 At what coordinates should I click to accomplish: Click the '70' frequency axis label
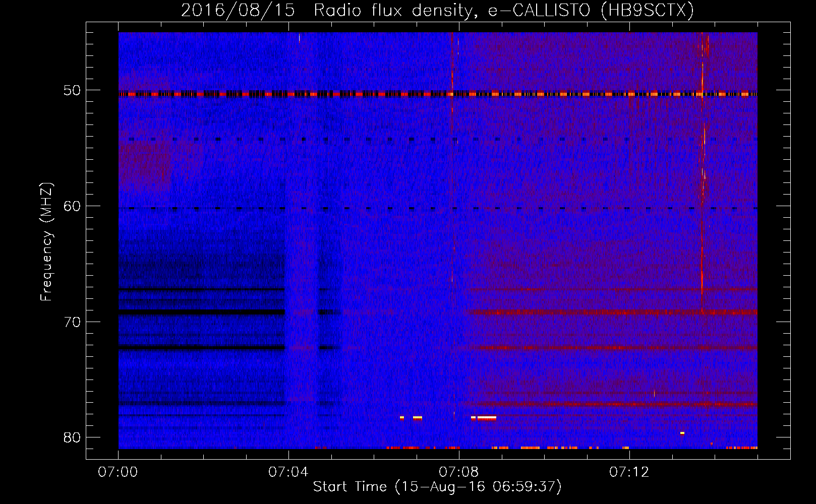[72, 322]
